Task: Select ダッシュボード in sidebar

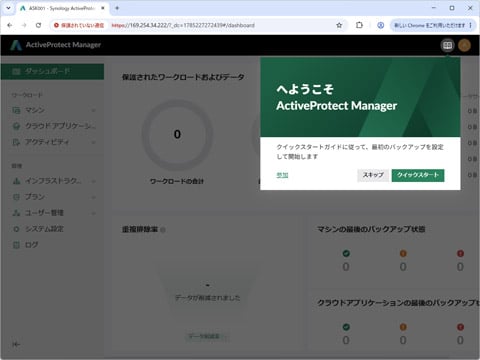Action: [52, 71]
